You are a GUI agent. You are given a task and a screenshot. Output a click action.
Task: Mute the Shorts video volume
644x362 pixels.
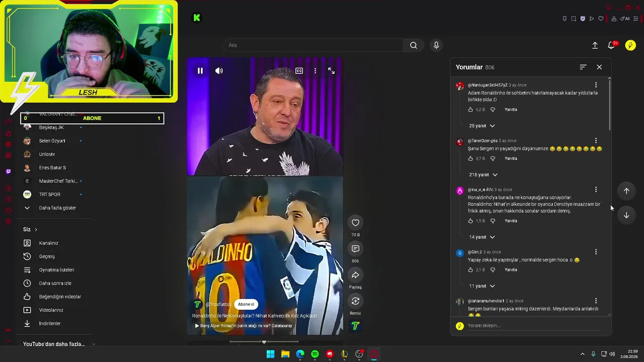coord(219,71)
